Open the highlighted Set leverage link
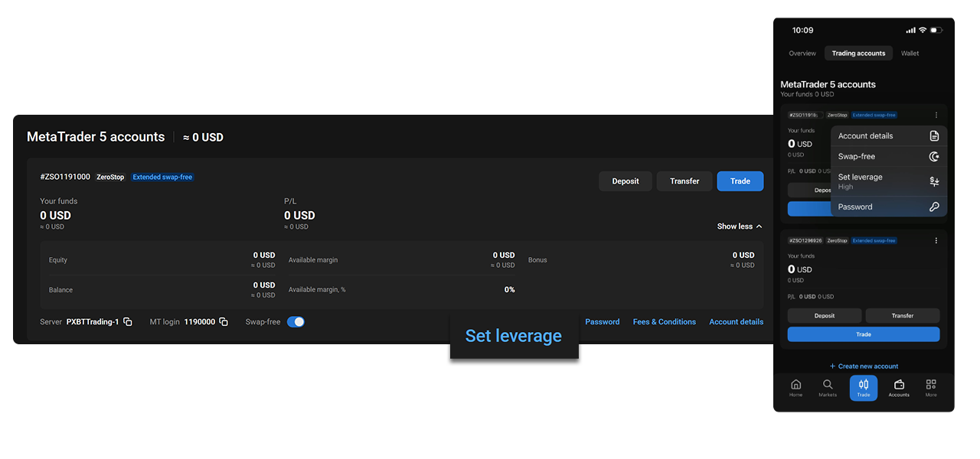Viewport: 980px width, 459px height. 514,336
